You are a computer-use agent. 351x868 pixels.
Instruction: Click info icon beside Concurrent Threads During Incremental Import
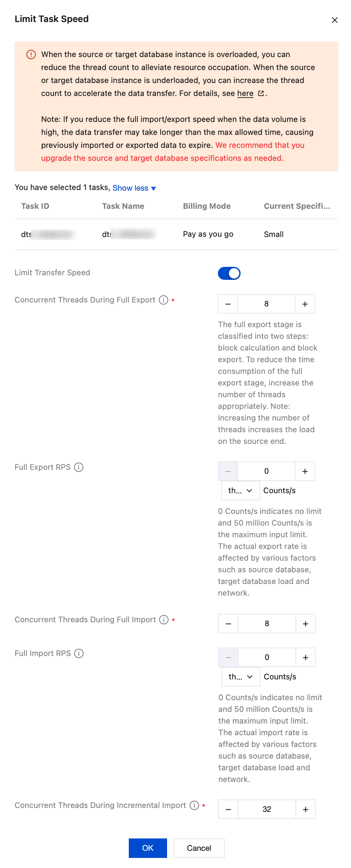pyautogui.click(x=194, y=805)
